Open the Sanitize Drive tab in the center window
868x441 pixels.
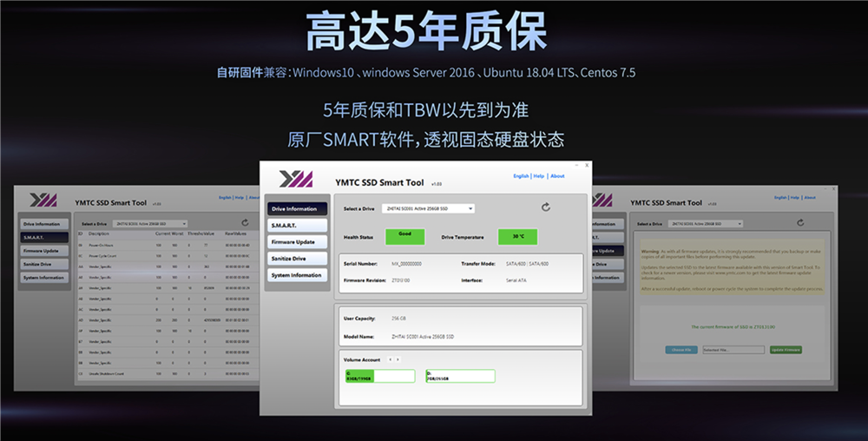pos(297,259)
